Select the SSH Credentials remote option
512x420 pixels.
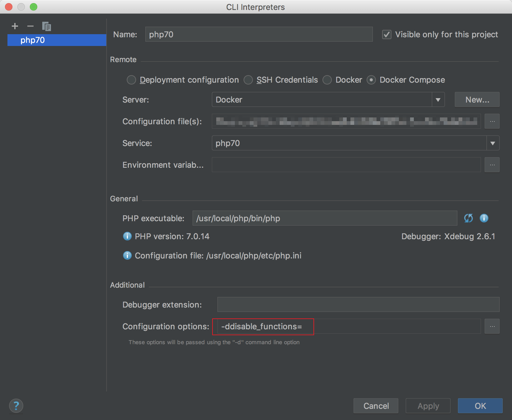[248, 80]
